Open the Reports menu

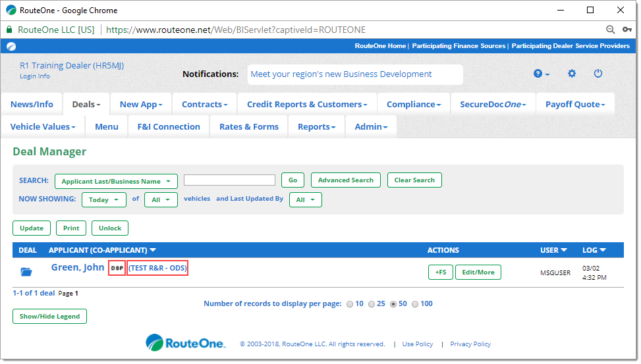click(316, 126)
